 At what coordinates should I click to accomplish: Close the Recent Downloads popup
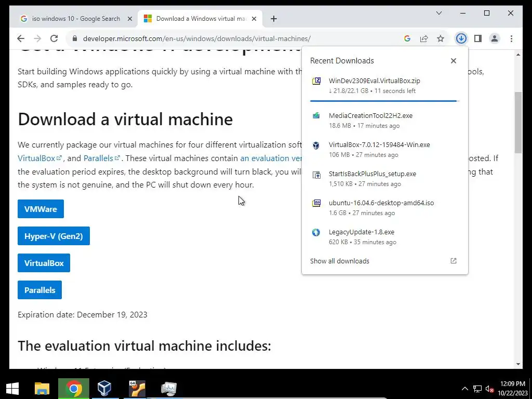click(453, 61)
